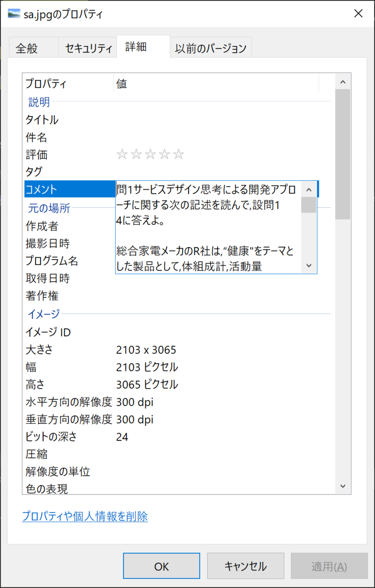Click the 説明 section header
The image size is (375, 588).
(39, 102)
